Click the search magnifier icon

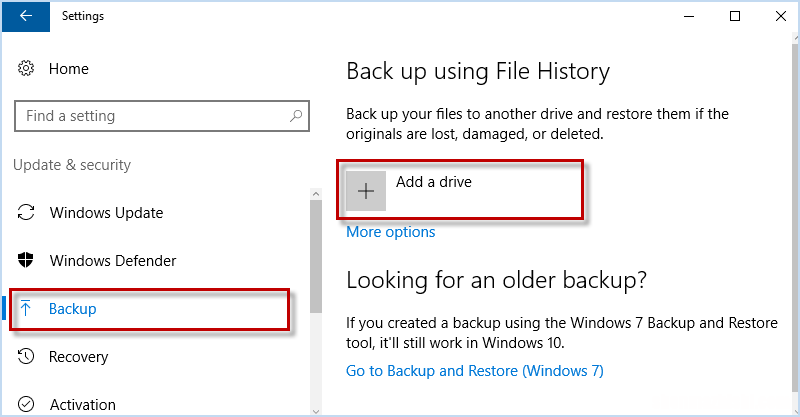pos(296,116)
